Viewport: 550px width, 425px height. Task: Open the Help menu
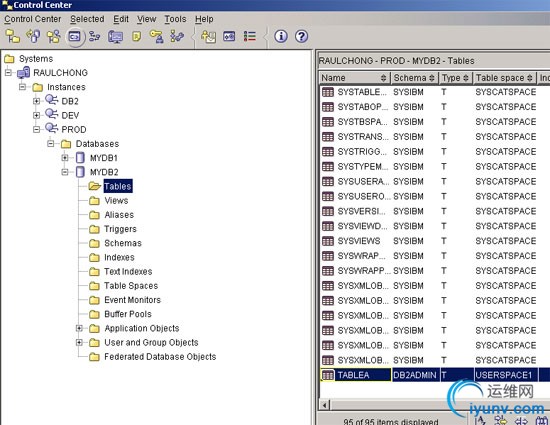[204, 19]
